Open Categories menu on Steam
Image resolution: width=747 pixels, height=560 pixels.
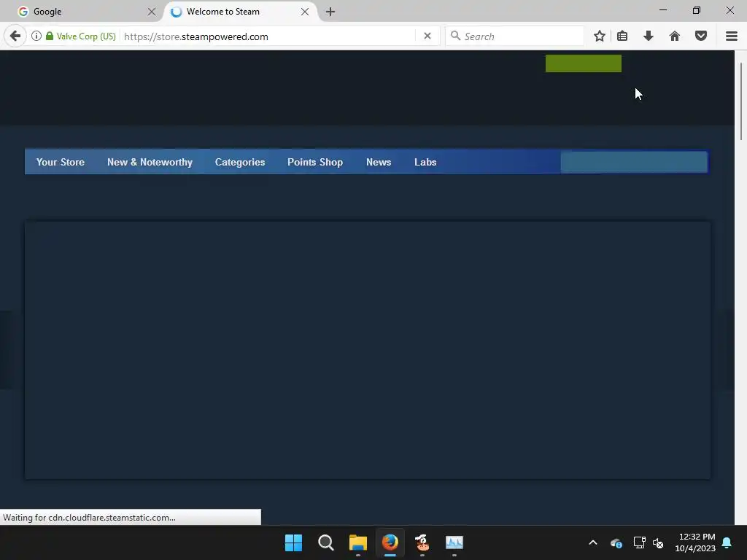coord(240,163)
